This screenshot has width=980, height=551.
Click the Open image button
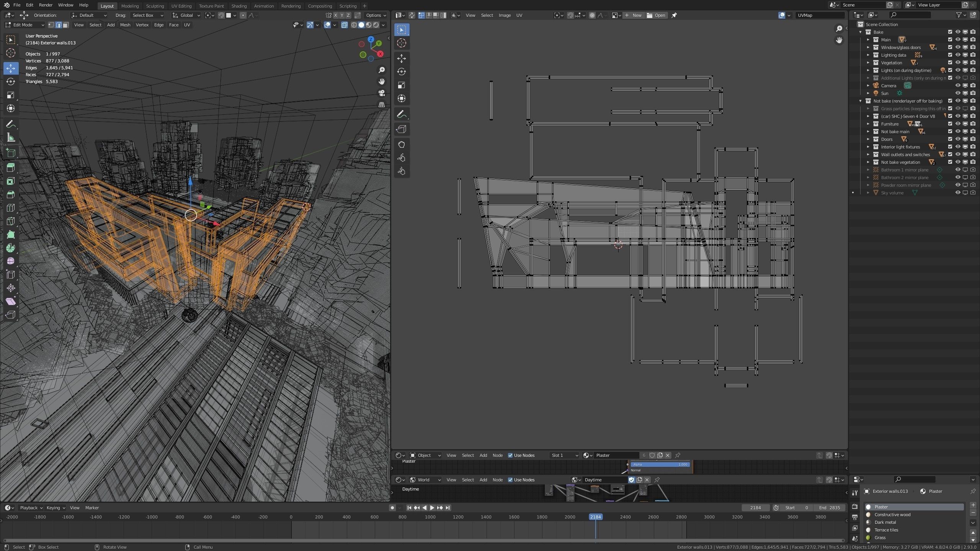click(x=656, y=15)
